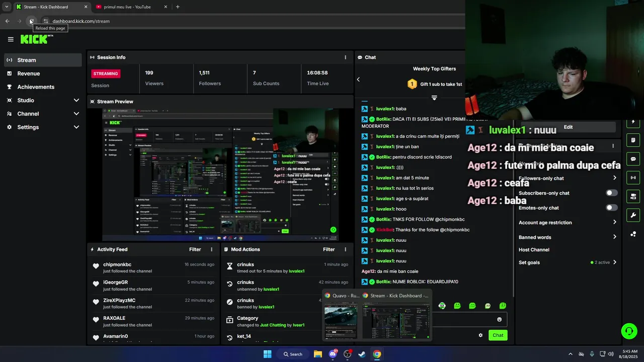Image resolution: width=644 pixels, height=362 pixels.
Task: Close the Kick Dashboard browser tab
Action: pyautogui.click(x=86, y=7)
